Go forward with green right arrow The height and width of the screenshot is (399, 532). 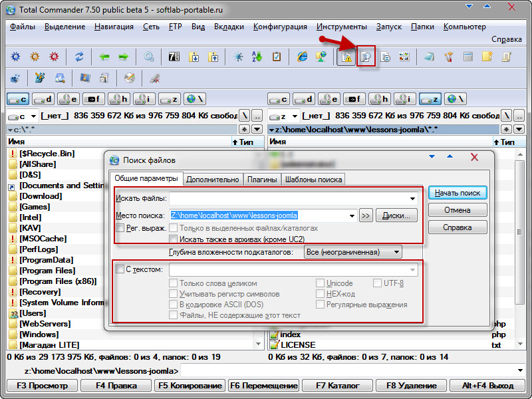(x=124, y=57)
